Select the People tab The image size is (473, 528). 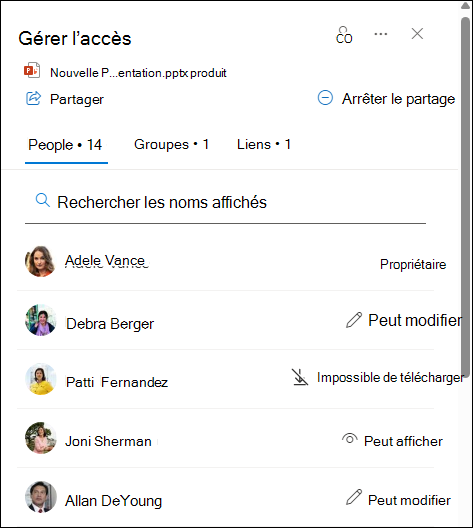(x=65, y=145)
